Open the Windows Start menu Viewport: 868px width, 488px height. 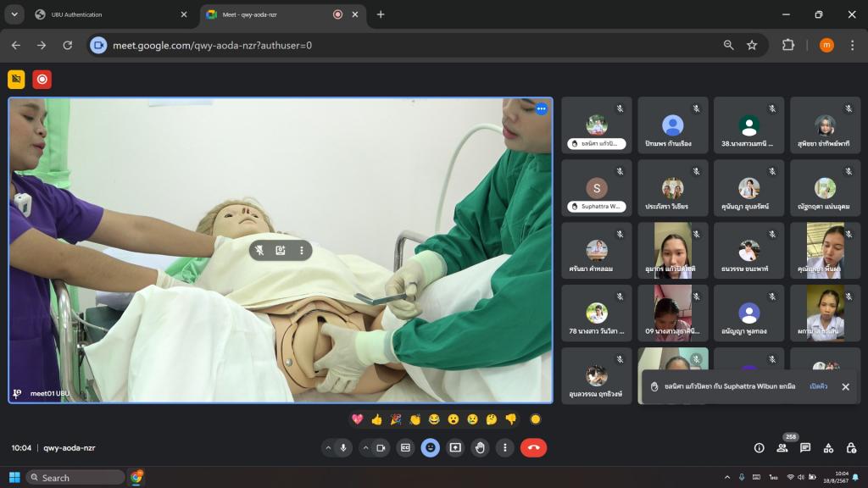coord(14,477)
